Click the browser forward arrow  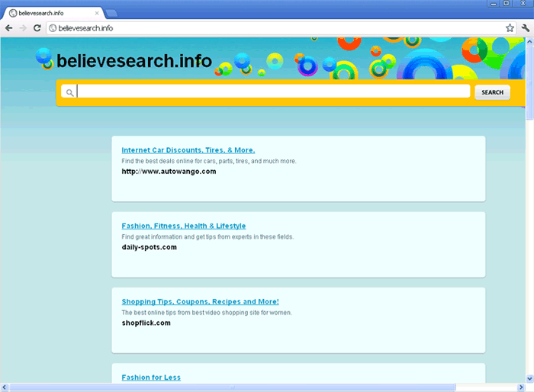tap(23, 27)
